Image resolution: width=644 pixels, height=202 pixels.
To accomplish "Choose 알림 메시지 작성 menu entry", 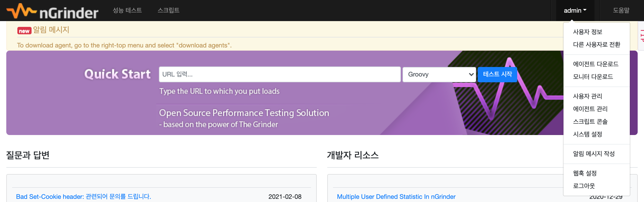I will pos(594,154).
